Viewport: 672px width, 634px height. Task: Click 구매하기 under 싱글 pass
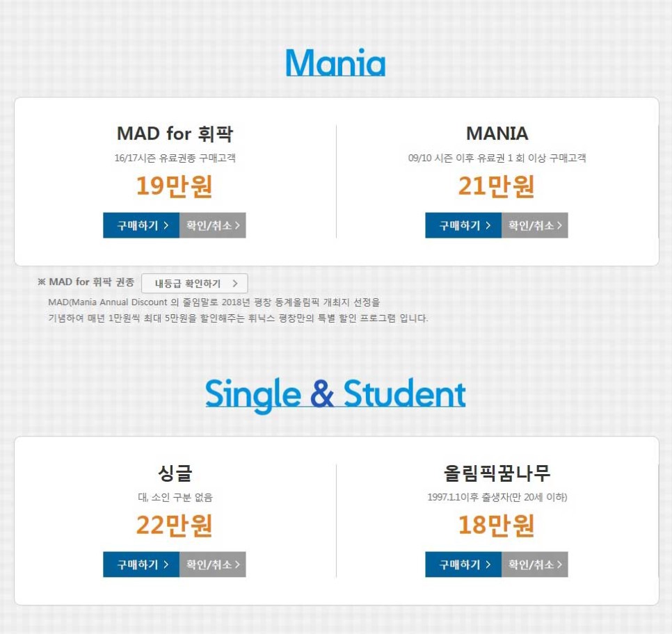tap(141, 564)
